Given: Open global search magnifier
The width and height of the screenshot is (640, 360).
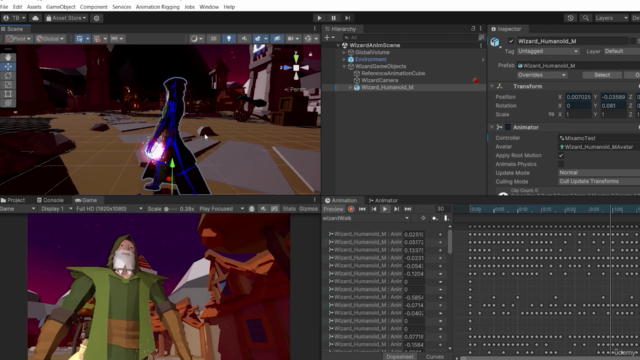Looking at the screenshot, I should coord(586,18).
